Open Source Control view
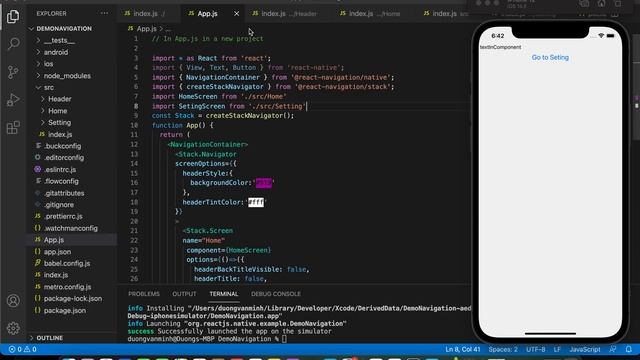 pyautogui.click(x=13, y=72)
